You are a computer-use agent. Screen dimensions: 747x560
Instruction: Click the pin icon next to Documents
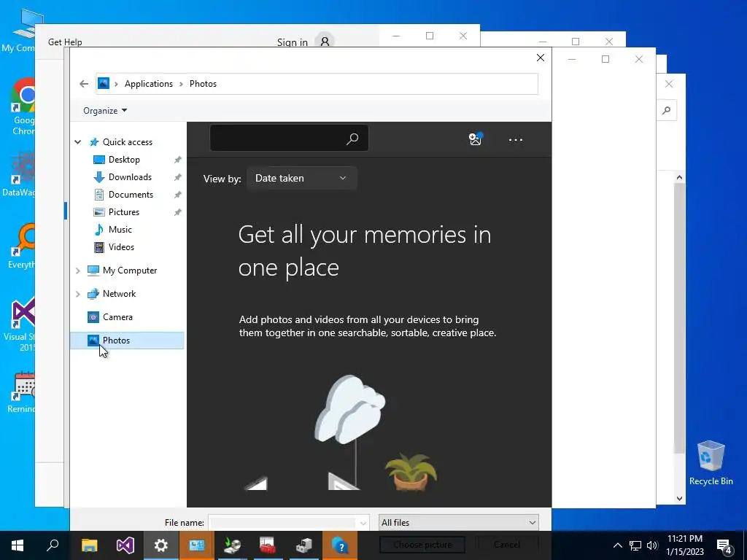178,195
